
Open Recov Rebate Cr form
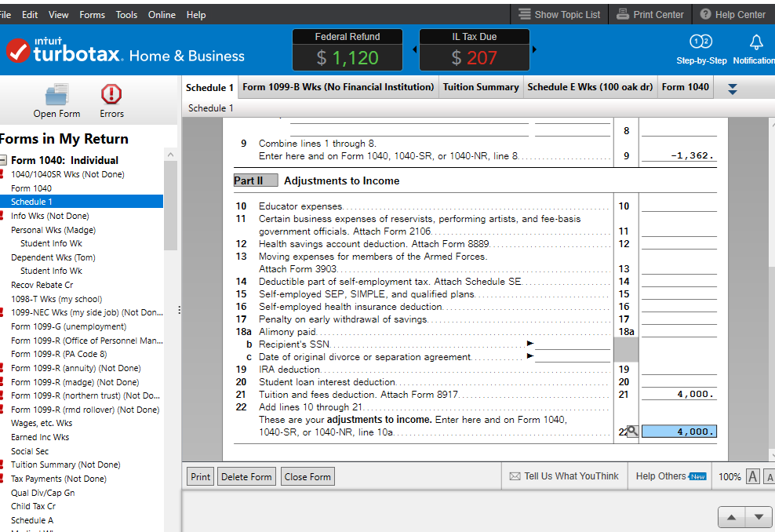[x=42, y=285]
